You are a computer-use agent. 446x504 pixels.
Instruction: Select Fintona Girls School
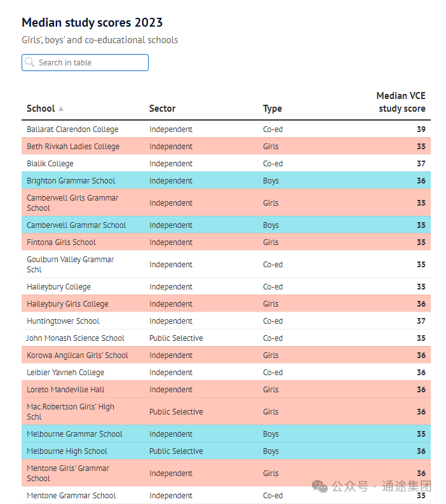[61, 242]
